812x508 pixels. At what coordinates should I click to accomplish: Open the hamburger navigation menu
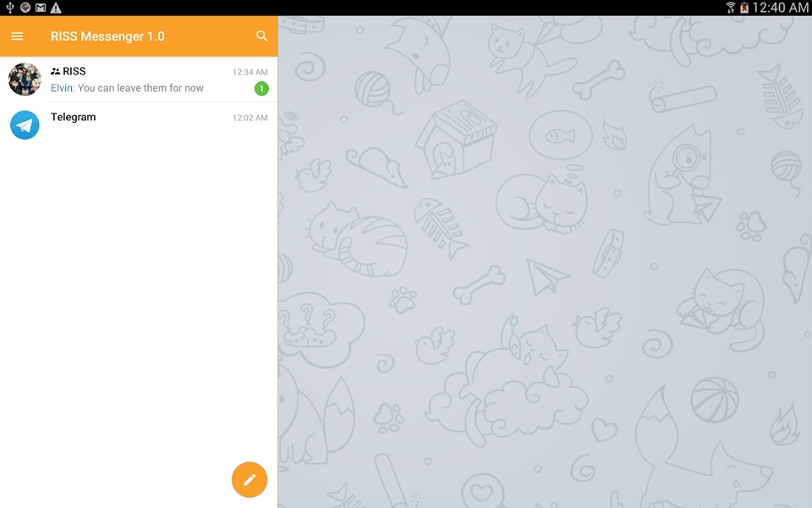(17, 36)
